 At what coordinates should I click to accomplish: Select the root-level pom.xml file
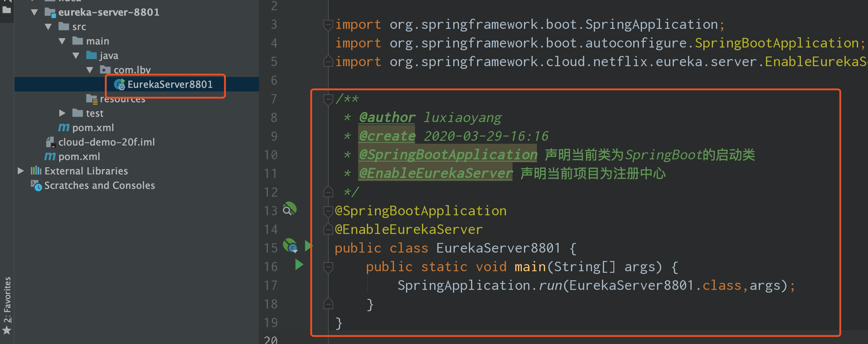point(79,157)
